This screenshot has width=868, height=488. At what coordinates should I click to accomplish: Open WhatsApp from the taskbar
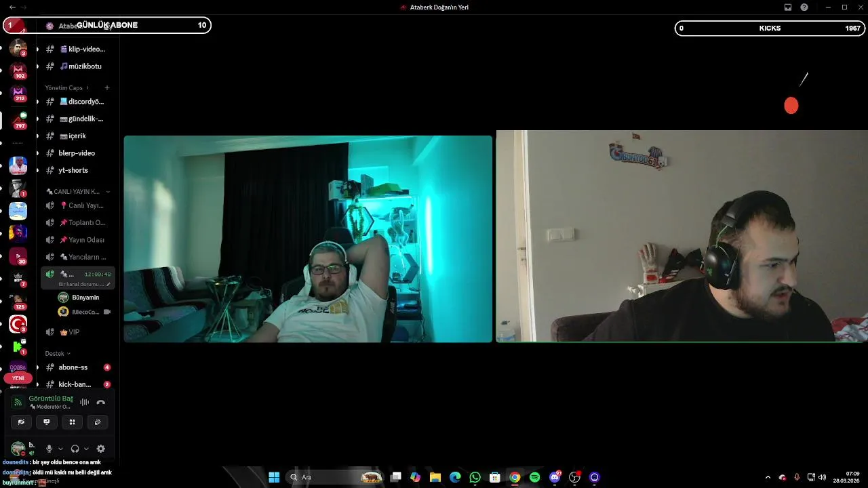475,477
